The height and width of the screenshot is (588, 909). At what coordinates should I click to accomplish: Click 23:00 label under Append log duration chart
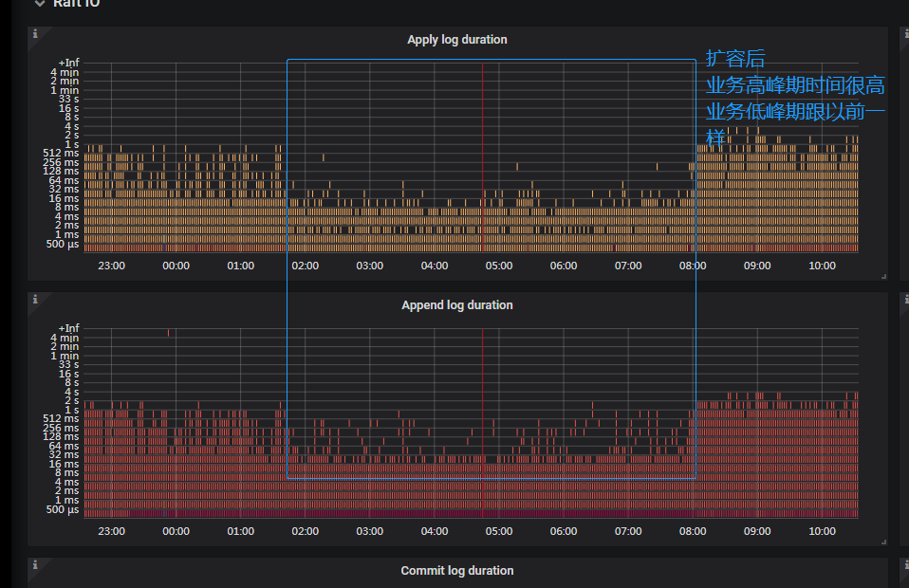click(x=111, y=531)
